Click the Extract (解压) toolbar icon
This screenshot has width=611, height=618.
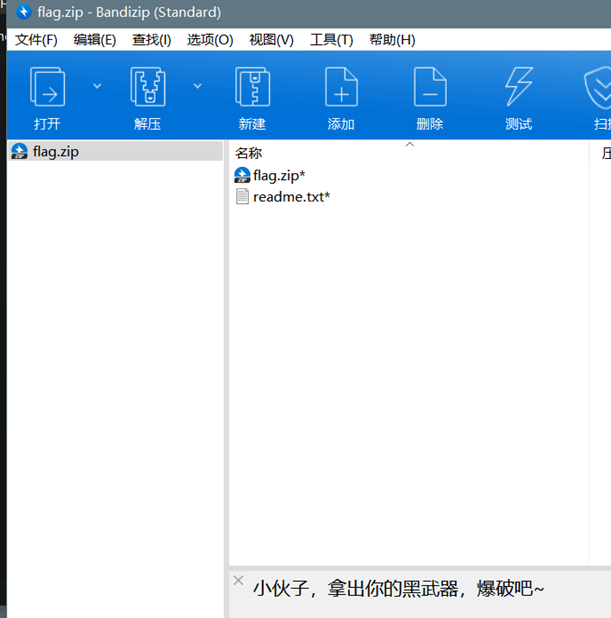point(147,88)
